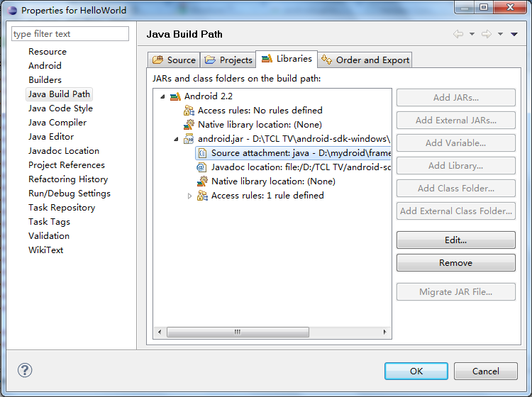Viewport: 532px width, 397px height.
Task: Click the horizontal scrollbar thumb in library tree
Action: tap(238, 332)
